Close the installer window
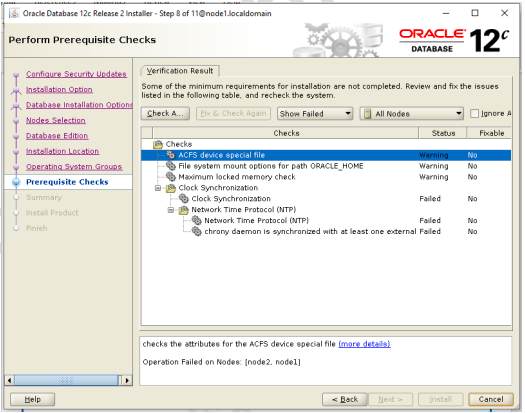 [x=504, y=13]
